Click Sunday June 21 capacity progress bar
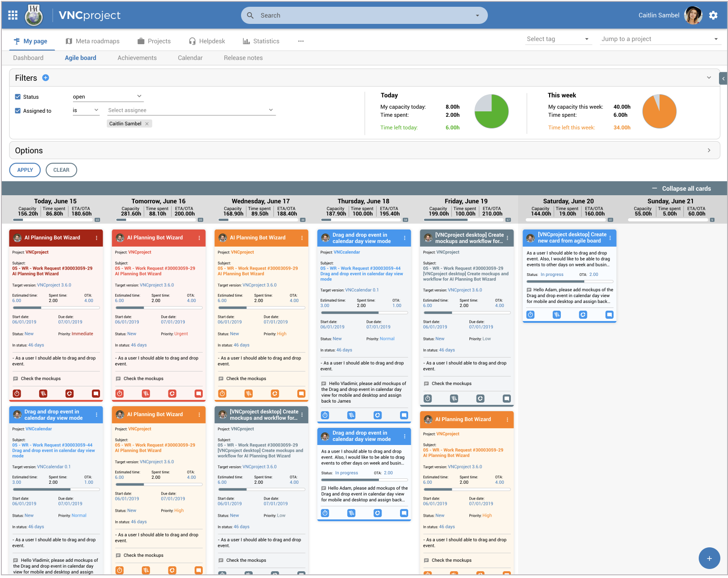The image size is (728, 578). [669, 220]
